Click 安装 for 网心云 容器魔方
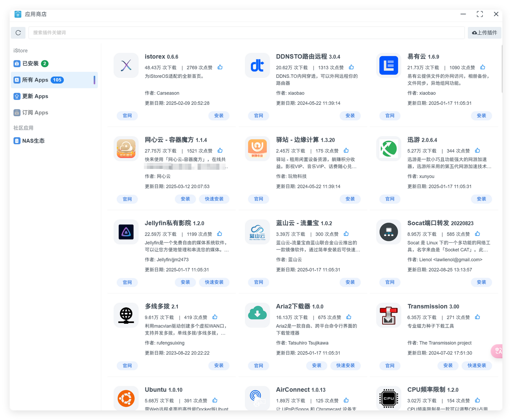The image size is (512, 420). [x=185, y=199]
